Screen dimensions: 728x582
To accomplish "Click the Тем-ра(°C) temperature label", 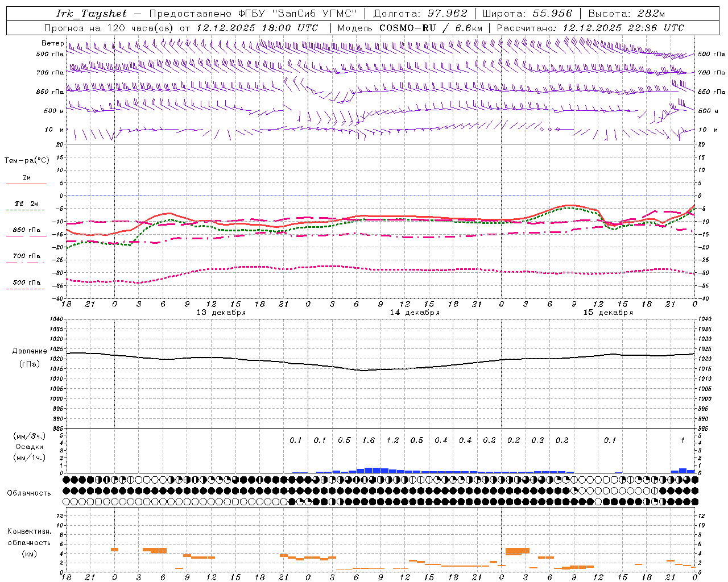I will 27,161.
